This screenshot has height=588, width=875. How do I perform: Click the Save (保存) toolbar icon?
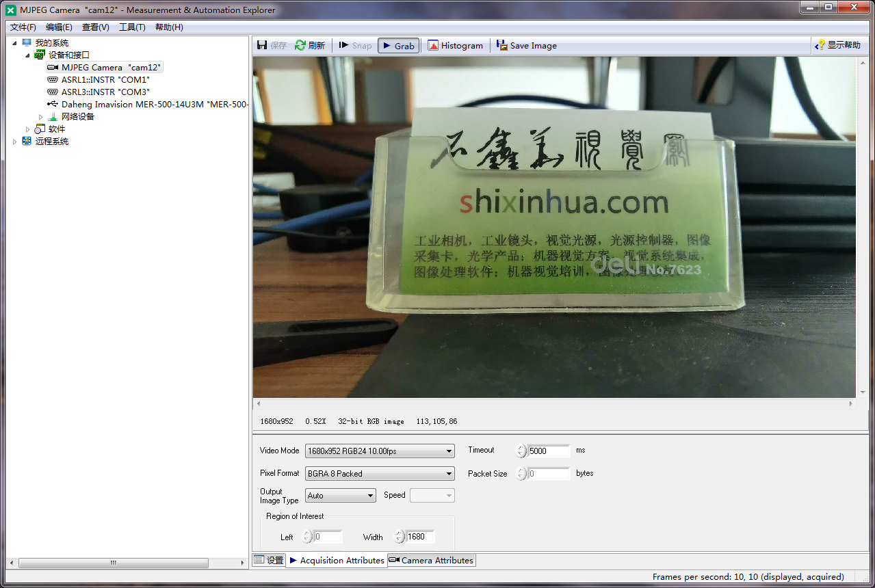[262, 46]
